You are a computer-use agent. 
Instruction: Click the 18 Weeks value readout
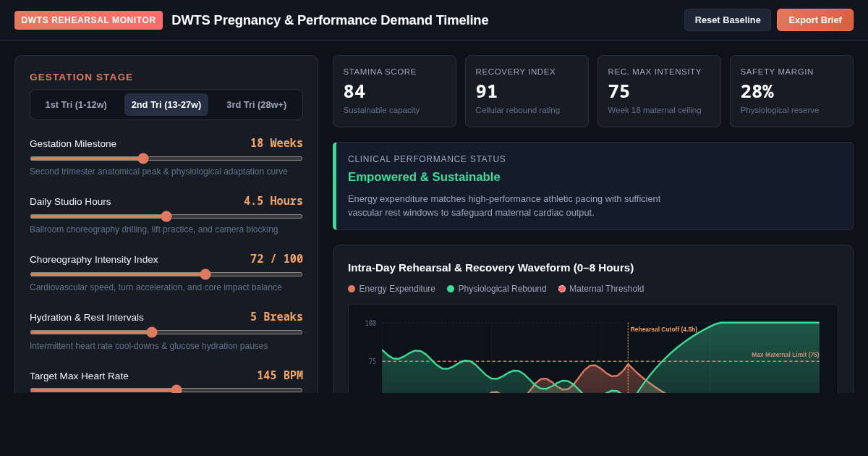(276, 143)
